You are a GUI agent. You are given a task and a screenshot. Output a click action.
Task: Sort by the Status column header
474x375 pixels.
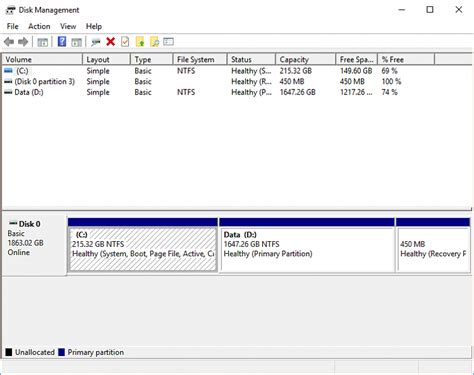click(251, 59)
